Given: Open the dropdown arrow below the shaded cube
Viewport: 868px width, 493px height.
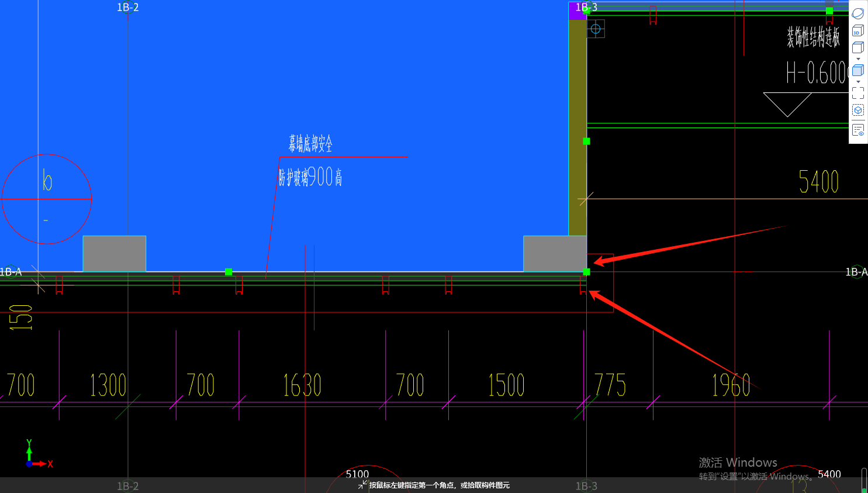Looking at the screenshot, I should coord(858,82).
